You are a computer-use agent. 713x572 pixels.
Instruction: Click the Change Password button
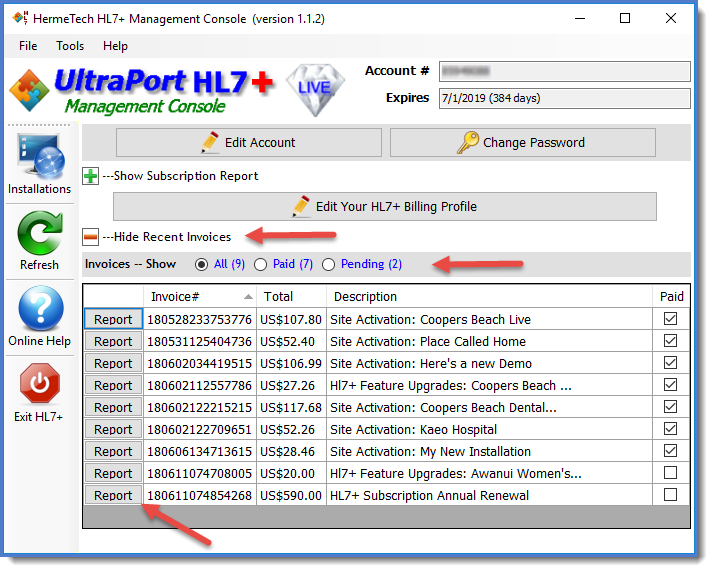pyautogui.click(x=522, y=142)
